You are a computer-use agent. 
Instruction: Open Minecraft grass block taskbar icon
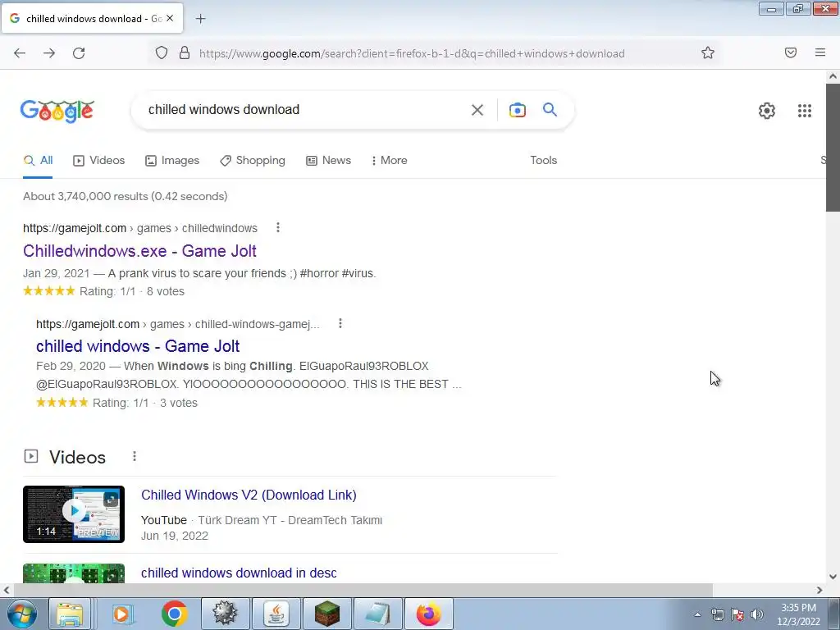tap(326, 614)
